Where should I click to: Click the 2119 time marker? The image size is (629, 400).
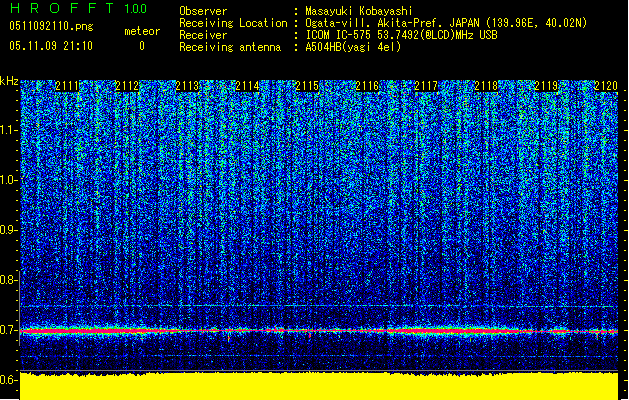[546, 86]
